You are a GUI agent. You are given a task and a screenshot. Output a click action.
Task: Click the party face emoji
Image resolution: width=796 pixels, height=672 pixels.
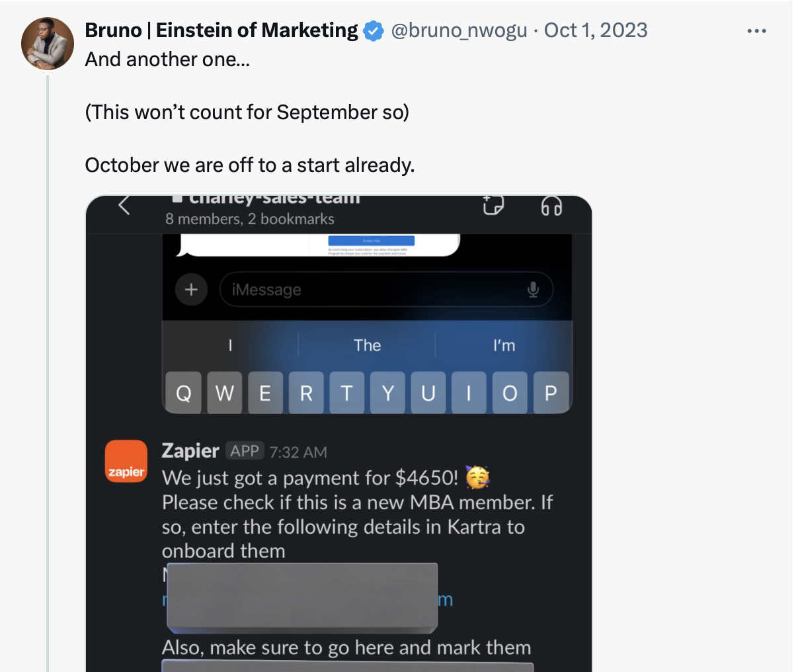(477, 477)
